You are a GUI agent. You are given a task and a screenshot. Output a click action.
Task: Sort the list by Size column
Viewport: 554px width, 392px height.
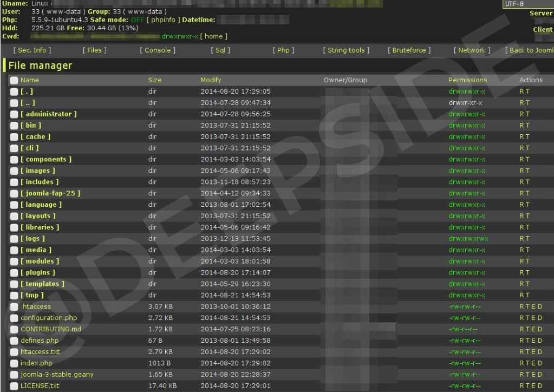[154, 80]
